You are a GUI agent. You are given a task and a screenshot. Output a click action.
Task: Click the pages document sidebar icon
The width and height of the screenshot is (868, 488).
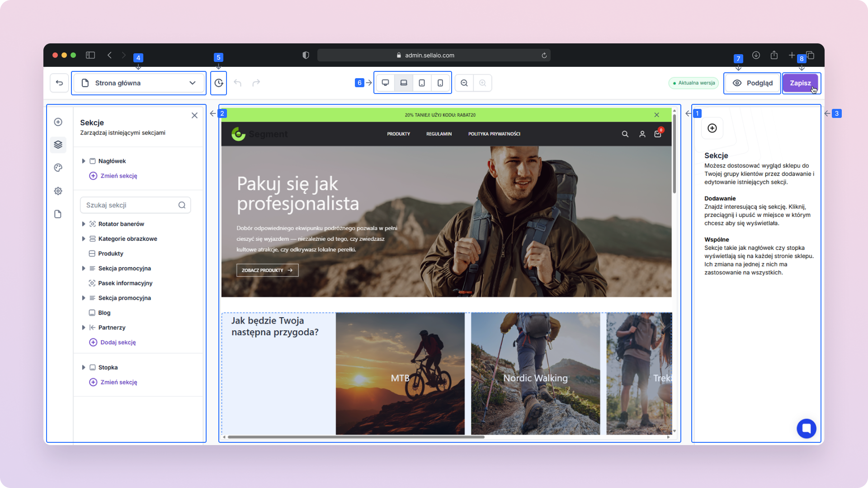click(58, 214)
